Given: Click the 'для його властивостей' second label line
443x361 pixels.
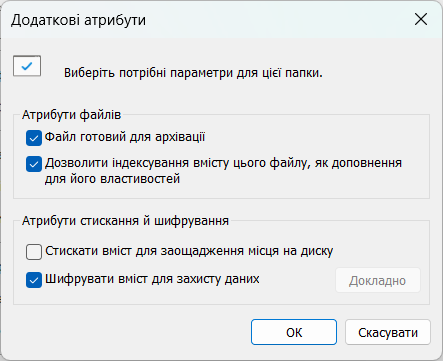Looking at the screenshot, I should pyautogui.click(x=112, y=179).
